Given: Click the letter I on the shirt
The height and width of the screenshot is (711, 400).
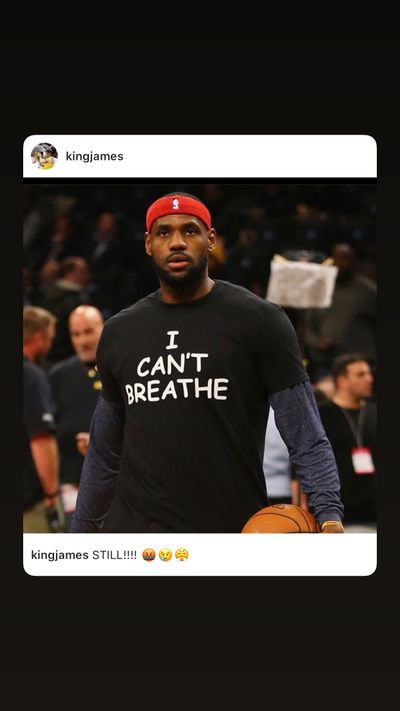Looking at the screenshot, I should 172,340.
